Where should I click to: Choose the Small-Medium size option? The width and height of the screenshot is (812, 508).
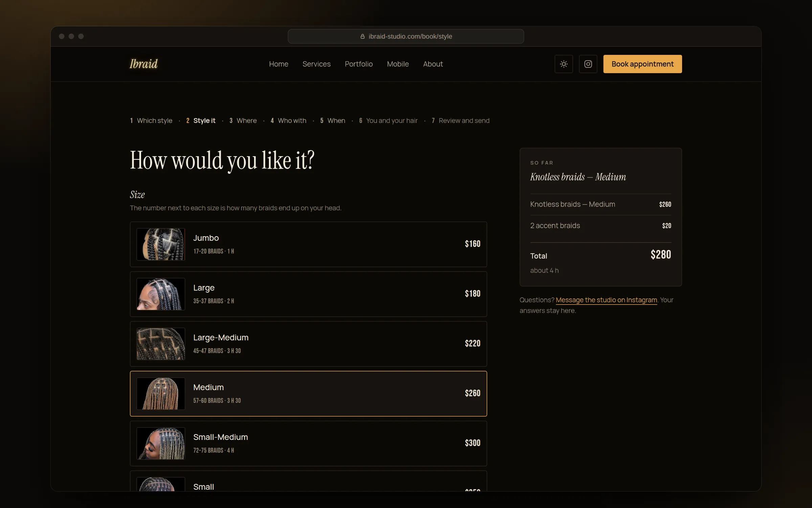tap(309, 443)
